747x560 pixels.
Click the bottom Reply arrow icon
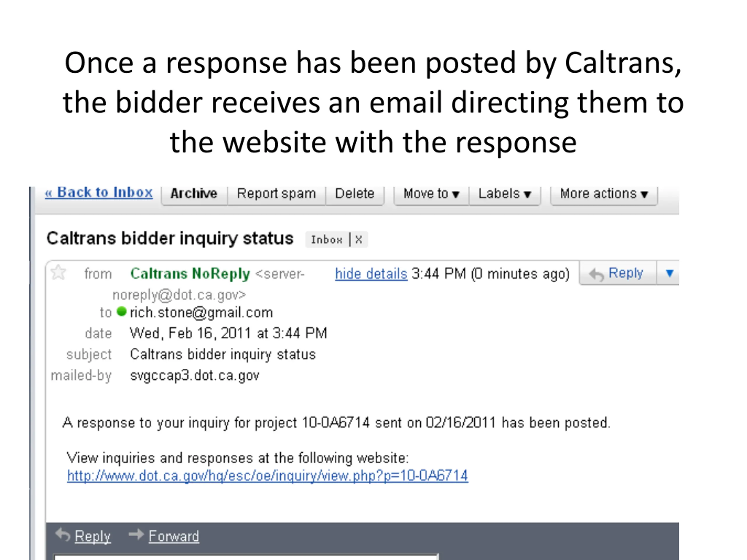(x=63, y=535)
